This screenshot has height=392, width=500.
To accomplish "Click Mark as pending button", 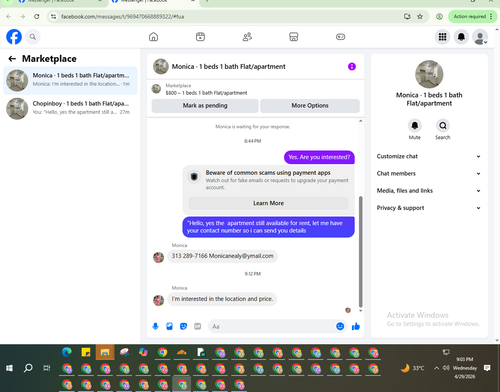I will click(x=205, y=106).
